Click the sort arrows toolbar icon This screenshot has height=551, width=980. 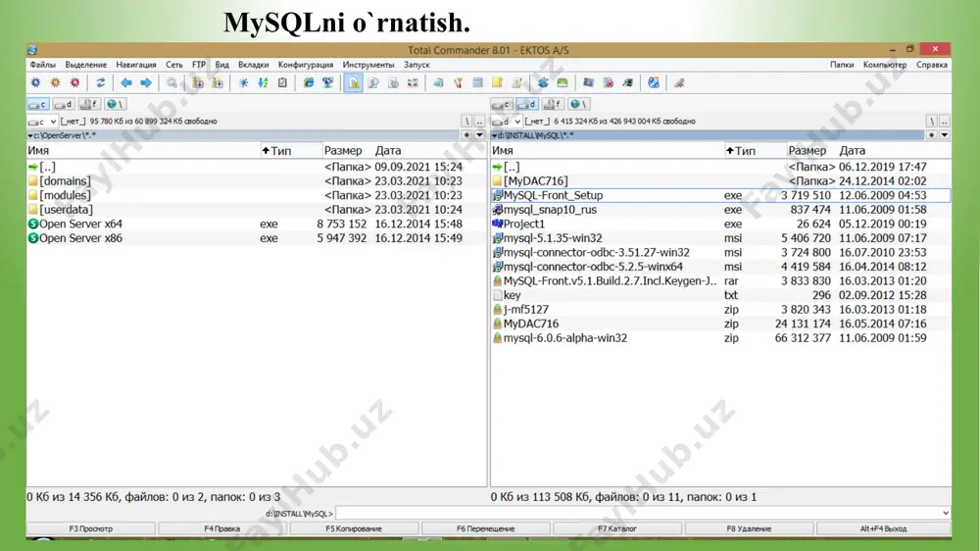click(263, 82)
